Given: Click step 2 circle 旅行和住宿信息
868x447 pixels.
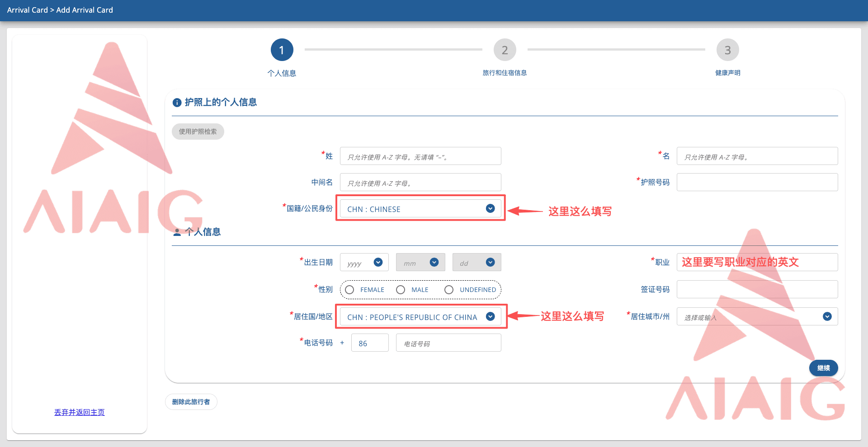Looking at the screenshot, I should point(505,50).
